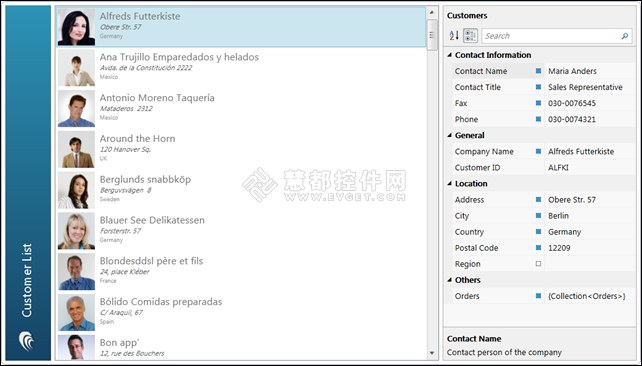Click the customer list scrollbar thumb
This screenshot has height=366, width=642.
coord(432,35)
